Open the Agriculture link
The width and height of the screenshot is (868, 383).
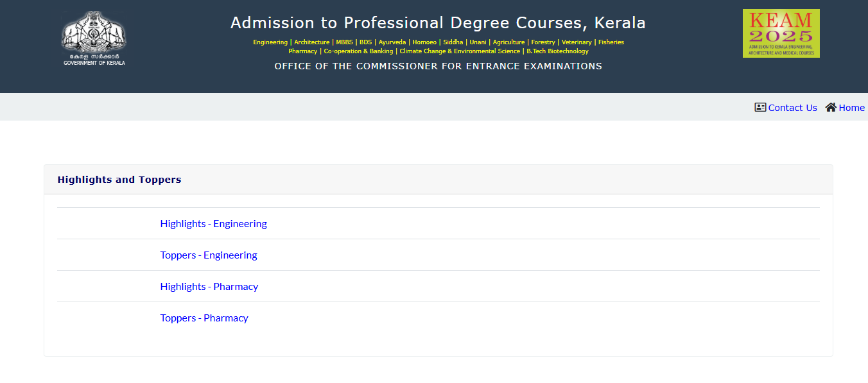(508, 42)
